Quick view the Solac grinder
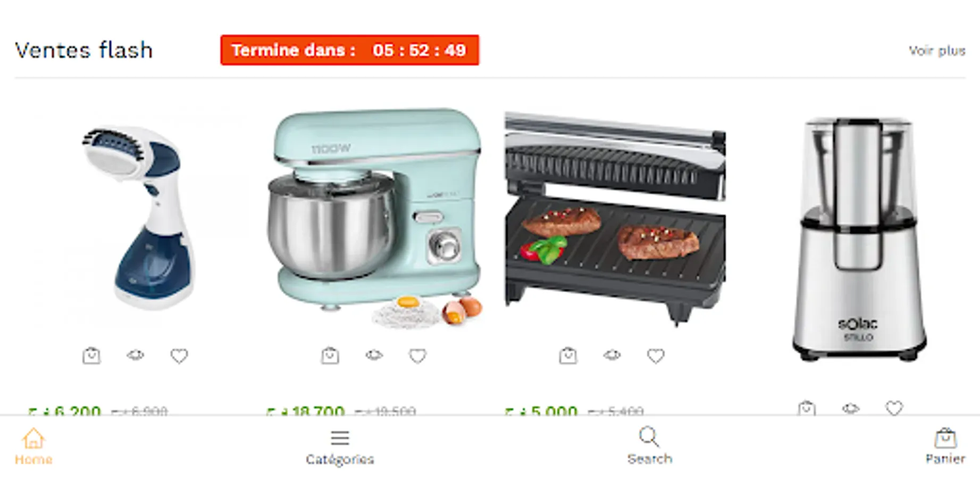This screenshot has height=479, width=980. click(851, 408)
